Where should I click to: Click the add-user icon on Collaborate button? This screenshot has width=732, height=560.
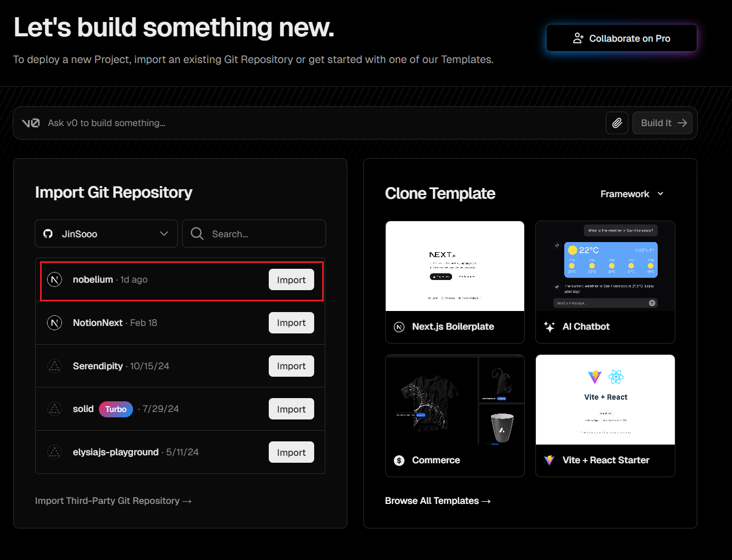[578, 38]
